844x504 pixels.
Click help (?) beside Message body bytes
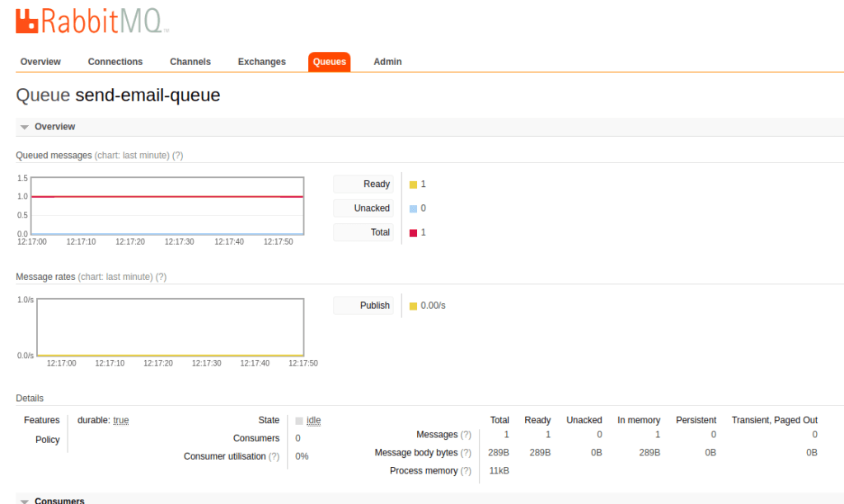466,453
